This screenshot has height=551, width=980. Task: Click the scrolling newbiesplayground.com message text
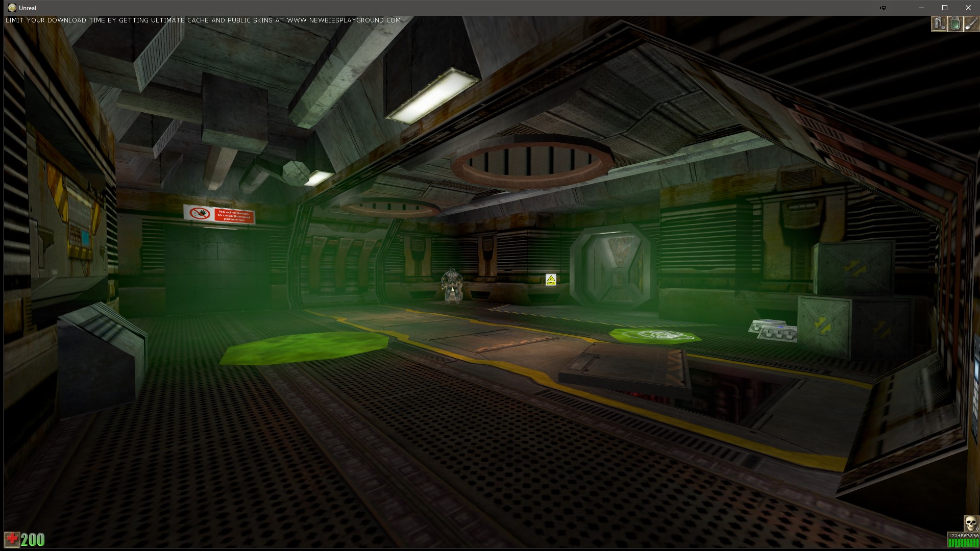coord(203,20)
